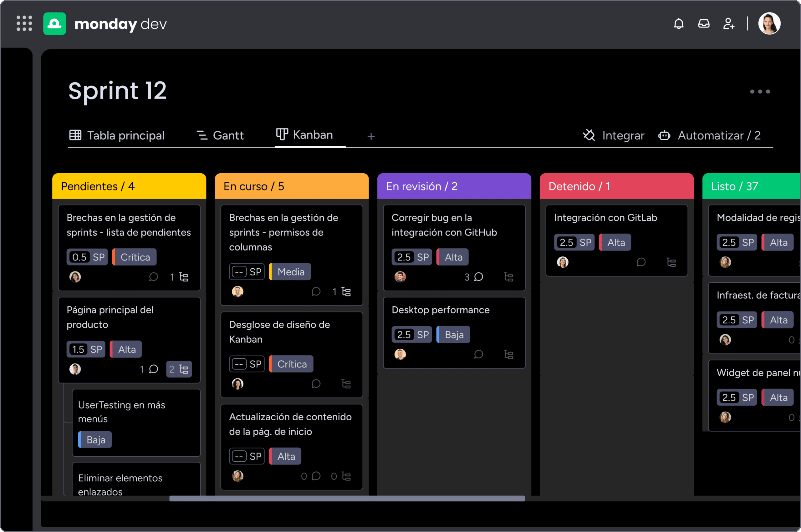The height and width of the screenshot is (532, 801).
Task: Click the horizontal scrollbar of the board
Action: coord(347,499)
